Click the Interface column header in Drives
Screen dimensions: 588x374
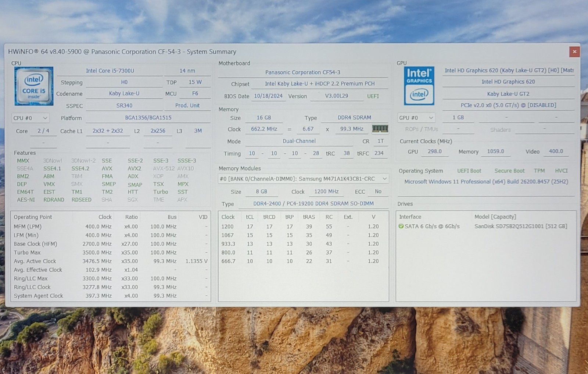click(410, 217)
